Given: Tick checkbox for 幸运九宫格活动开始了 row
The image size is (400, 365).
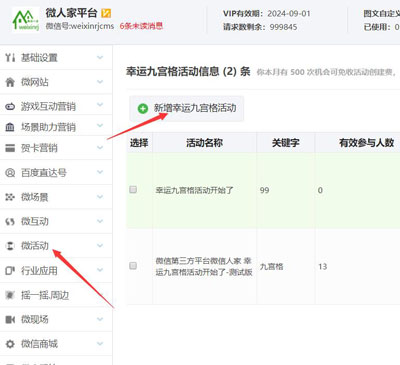Looking at the screenshot, I should click(x=133, y=190).
